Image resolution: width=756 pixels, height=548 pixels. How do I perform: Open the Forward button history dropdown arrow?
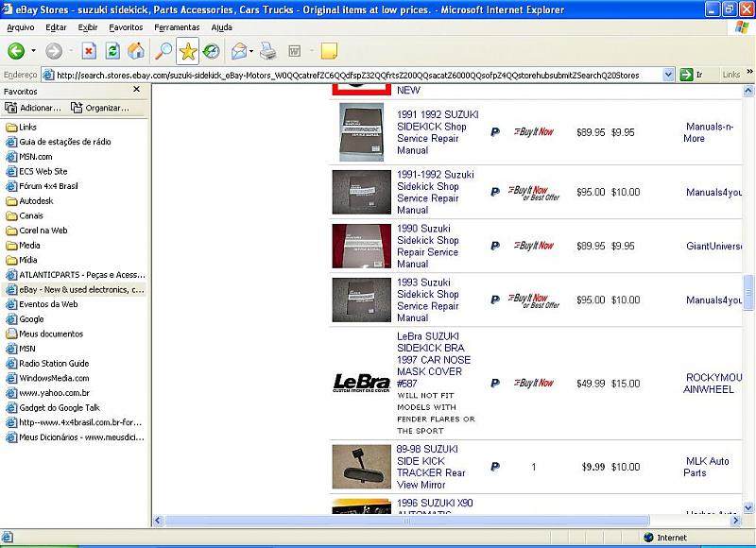coord(71,51)
